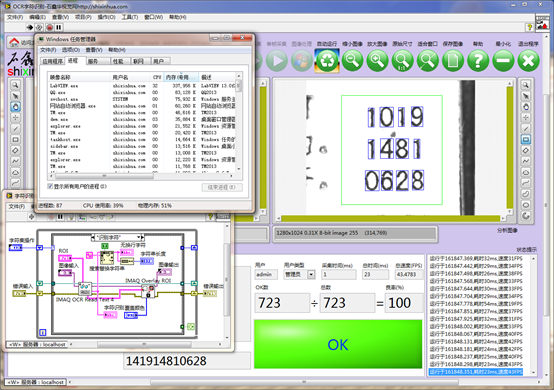Click the recognized string field 141914810628
The image size is (554, 390).
(187, 361)
